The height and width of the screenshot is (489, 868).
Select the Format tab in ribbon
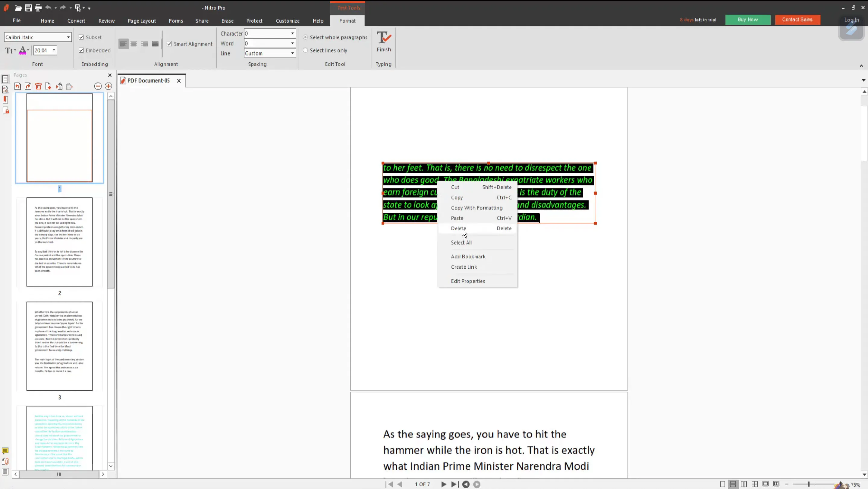347,21
